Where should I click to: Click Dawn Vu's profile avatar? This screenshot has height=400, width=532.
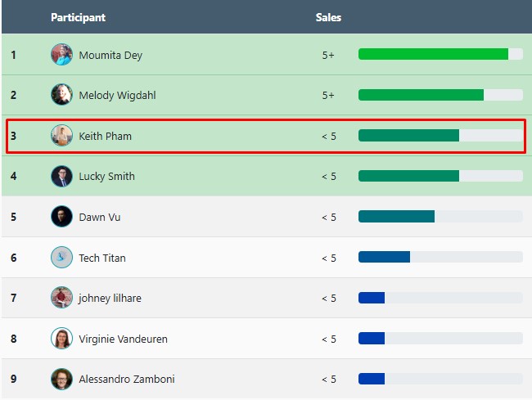(x=61, y=217)
